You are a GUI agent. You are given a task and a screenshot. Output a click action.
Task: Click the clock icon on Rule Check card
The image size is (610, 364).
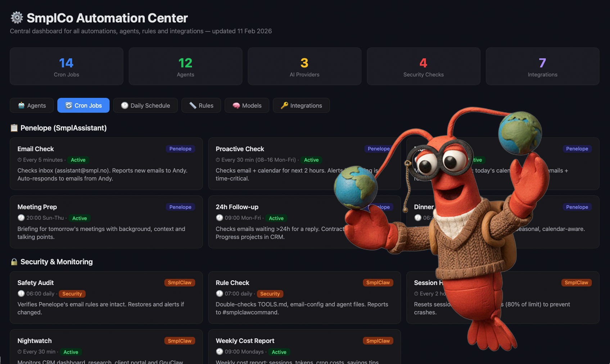coord(220,294)
